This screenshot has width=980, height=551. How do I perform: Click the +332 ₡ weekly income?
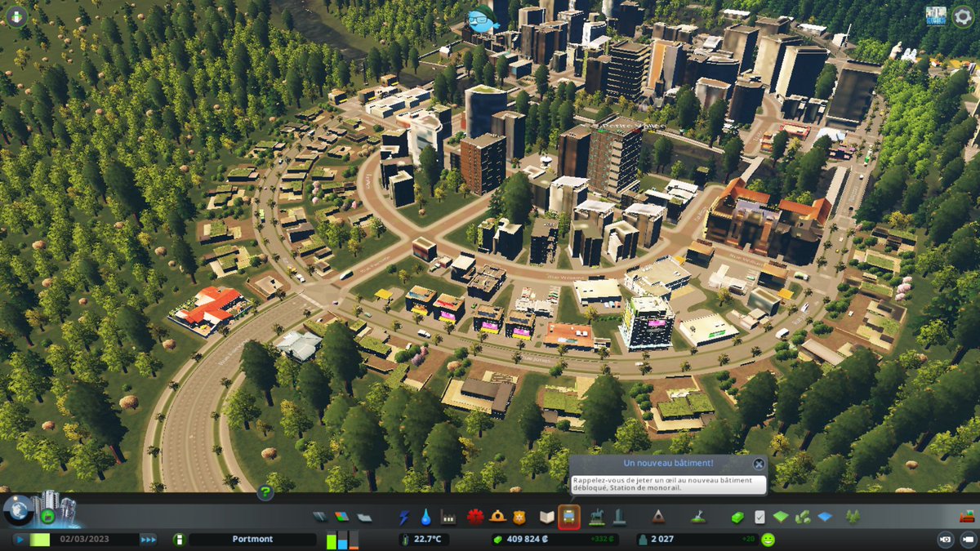[x=600, y=540]
